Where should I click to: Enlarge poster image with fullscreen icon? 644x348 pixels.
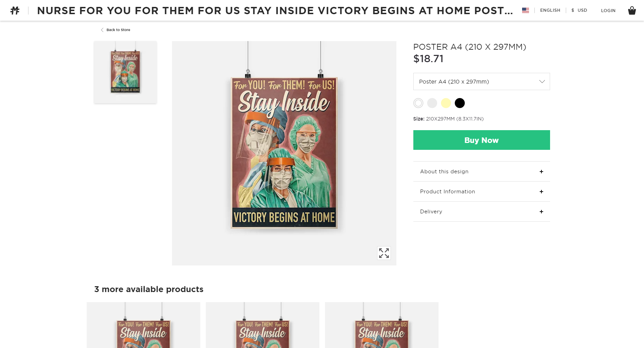pos(384,253)
